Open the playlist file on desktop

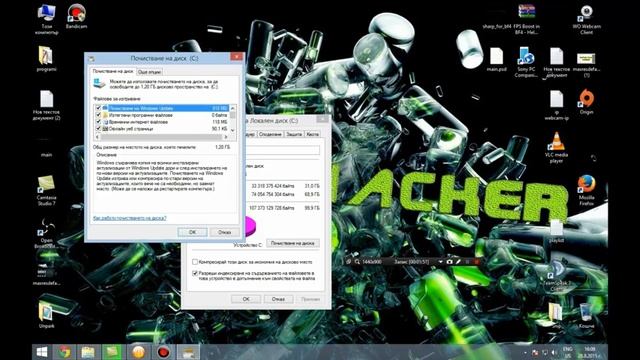point(556,231)
